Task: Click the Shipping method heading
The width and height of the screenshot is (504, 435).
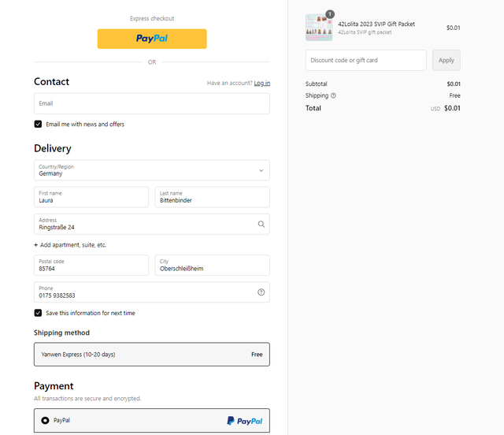Action: pyautogui.click(x=61, y=333)
